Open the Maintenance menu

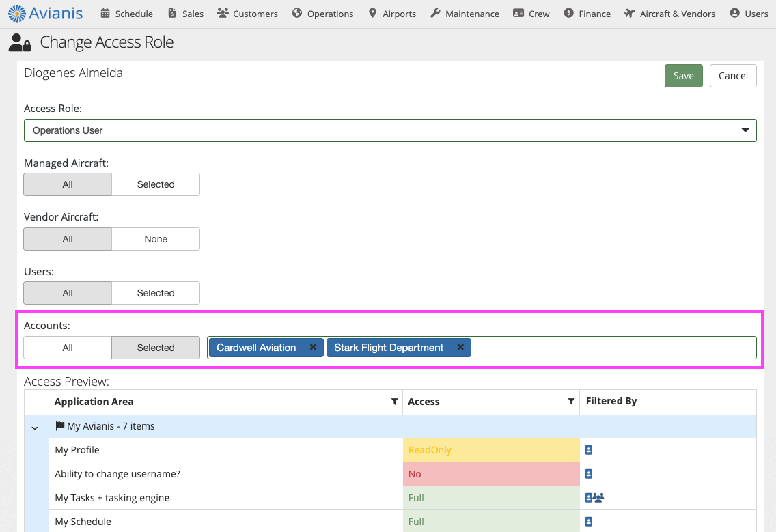465,14
